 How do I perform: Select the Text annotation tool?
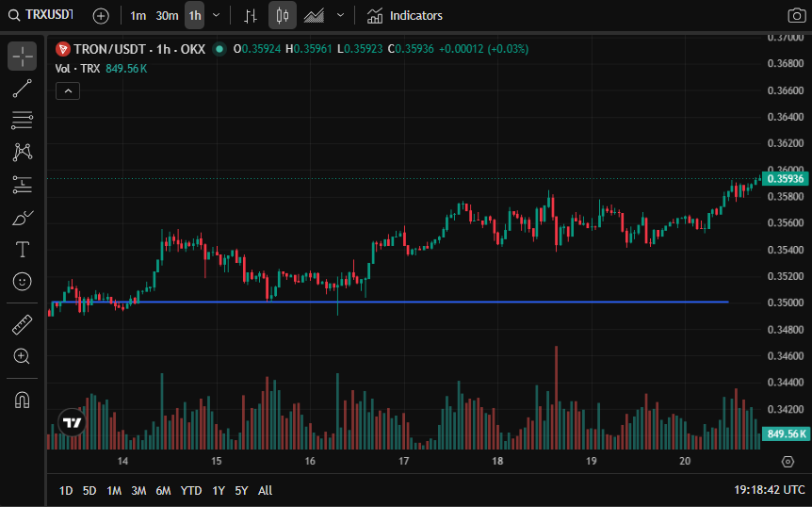(x=23, y=250)
